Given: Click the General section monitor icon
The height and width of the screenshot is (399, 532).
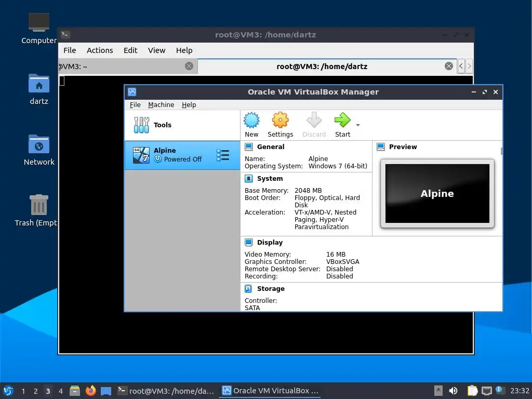Looking at the screenshot, I should tap(249, 147).
